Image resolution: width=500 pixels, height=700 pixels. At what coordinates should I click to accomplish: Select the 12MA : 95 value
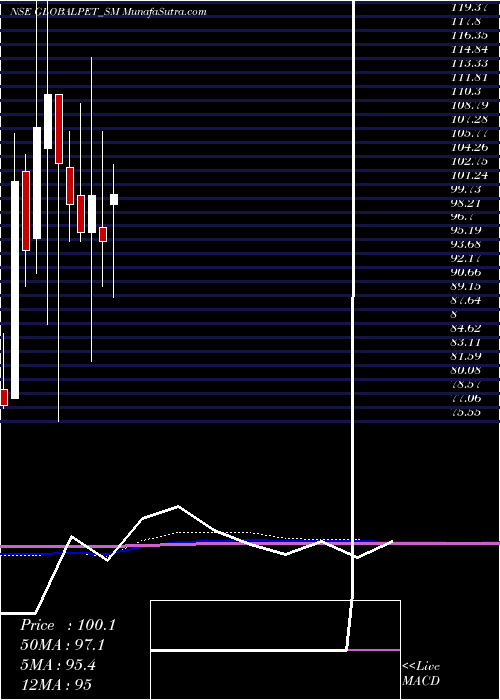56,685
